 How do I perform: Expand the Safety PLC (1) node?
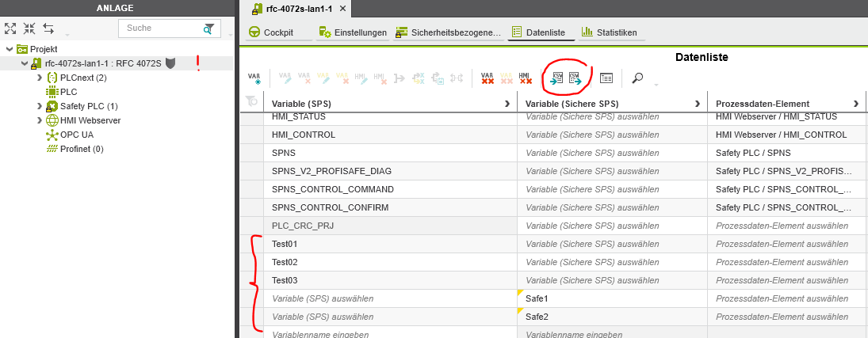coord(40,106)
